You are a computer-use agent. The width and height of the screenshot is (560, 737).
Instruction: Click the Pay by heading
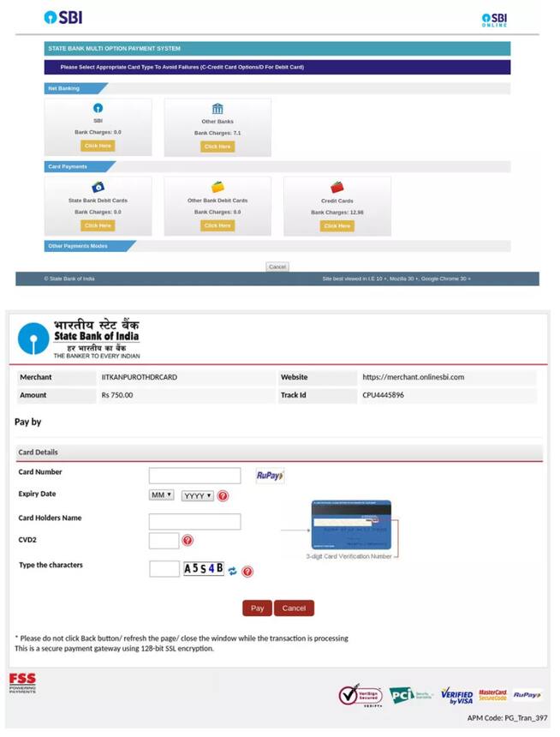tap(27, 422)
